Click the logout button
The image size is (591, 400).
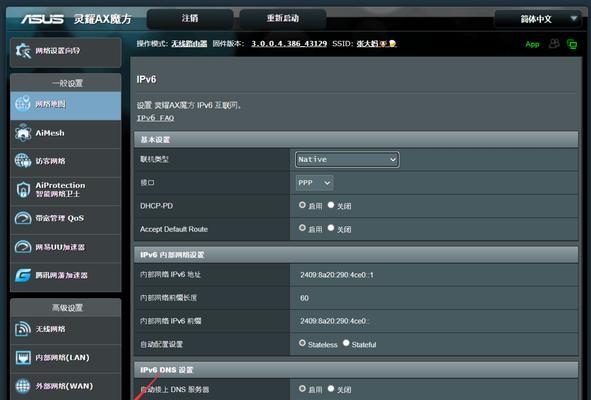tap(190, 18)
